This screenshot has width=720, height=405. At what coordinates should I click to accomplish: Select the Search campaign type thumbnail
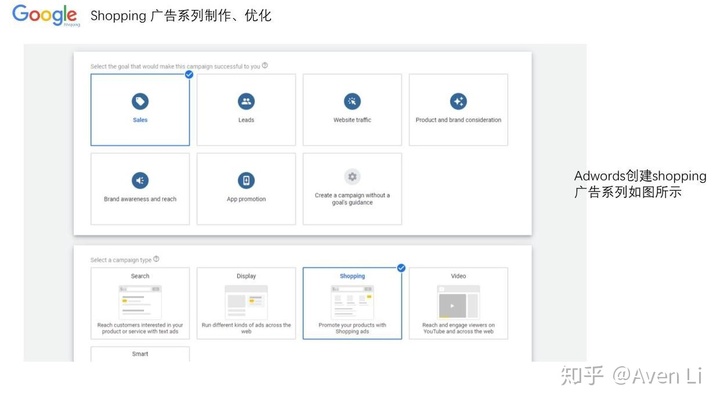[x=140, y=302]
